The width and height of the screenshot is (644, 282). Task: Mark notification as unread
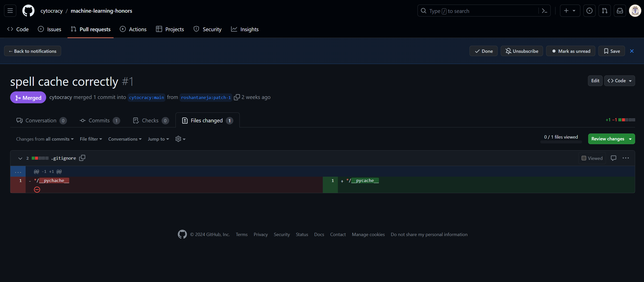click(x=571, y=51)
